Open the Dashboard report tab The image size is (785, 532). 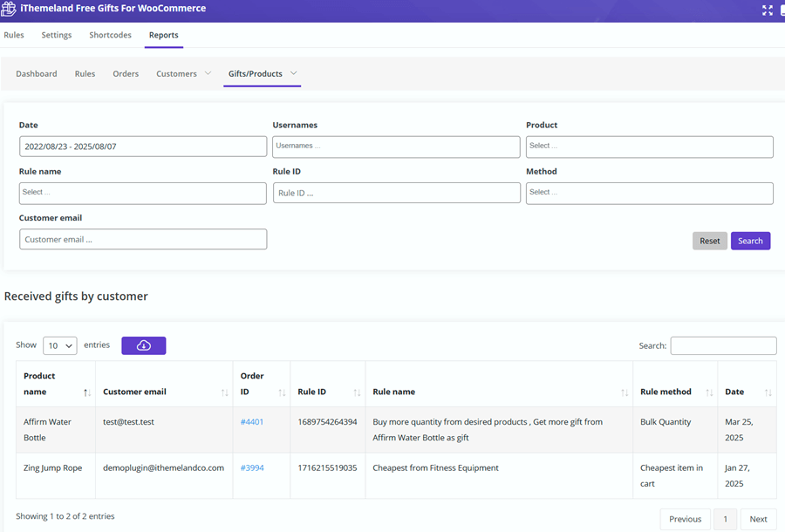pos(37,74)
